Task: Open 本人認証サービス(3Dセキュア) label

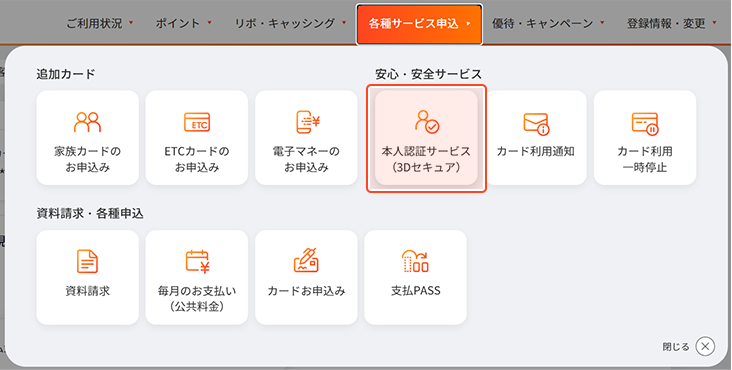Action: pos(426,159)
